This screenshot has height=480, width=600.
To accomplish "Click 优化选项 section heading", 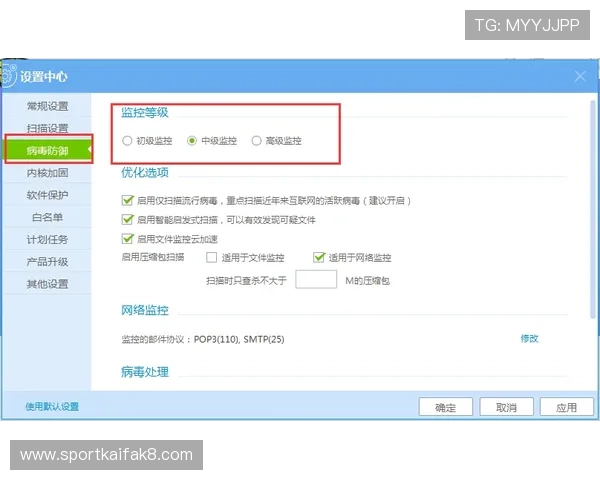I will click(145, 173).
